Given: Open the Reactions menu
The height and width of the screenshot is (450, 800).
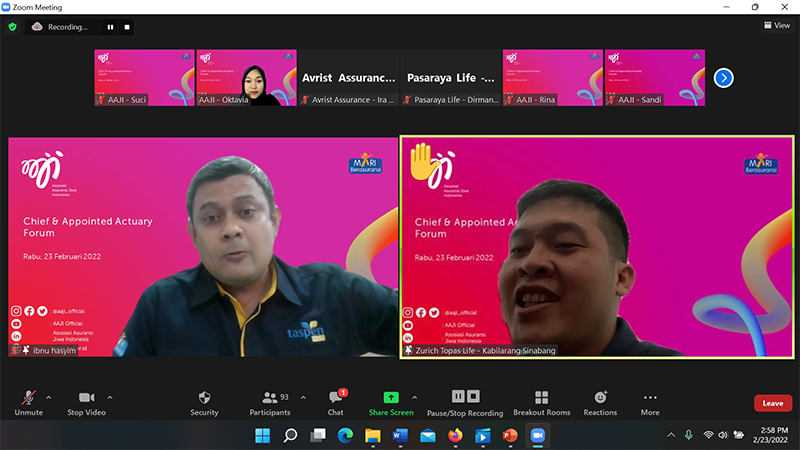Looking at the screenshot, I should click(600, 403).
